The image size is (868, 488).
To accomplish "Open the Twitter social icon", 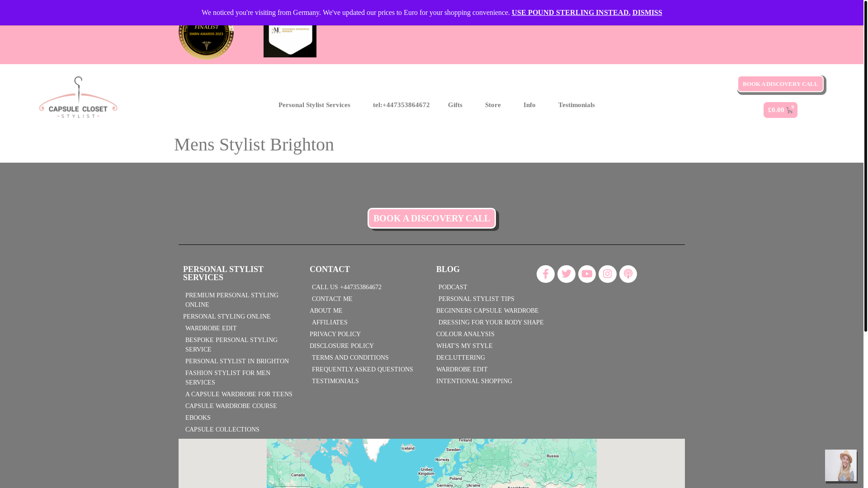I will coord(566,274).
